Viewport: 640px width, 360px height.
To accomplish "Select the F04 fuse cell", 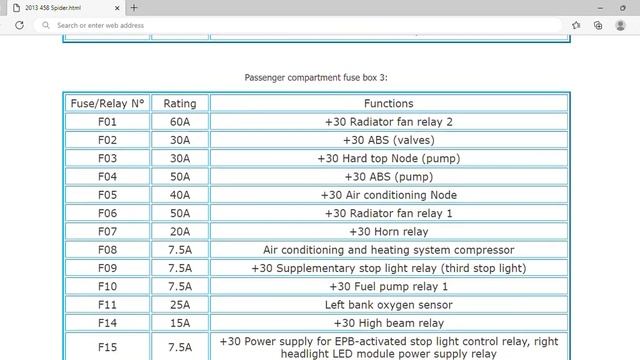I will pos(107,177).
